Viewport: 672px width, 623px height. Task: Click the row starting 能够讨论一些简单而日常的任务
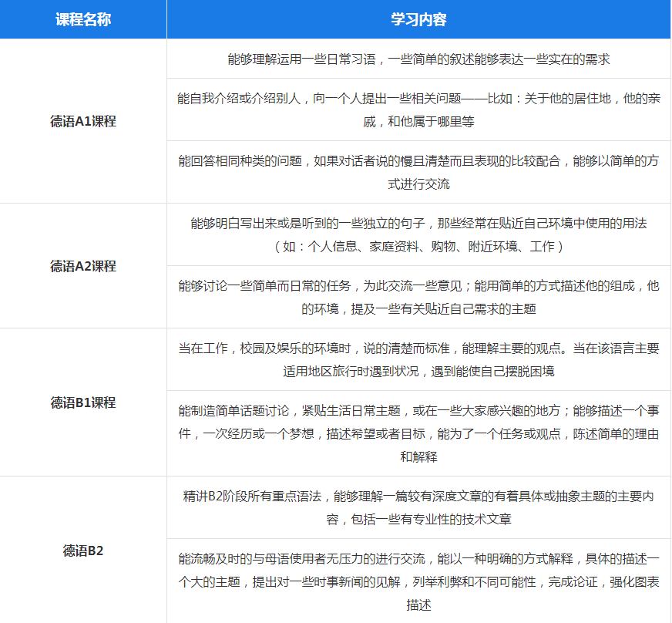point(418,297)
